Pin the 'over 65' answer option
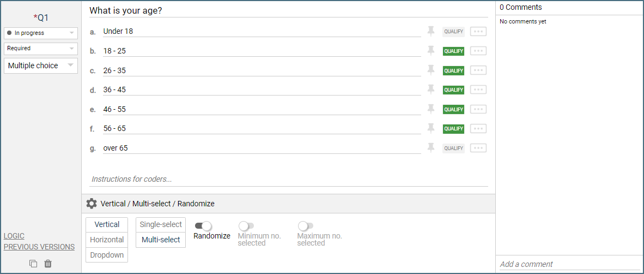This screenshot has height=274, width=644. pos(431,148)
